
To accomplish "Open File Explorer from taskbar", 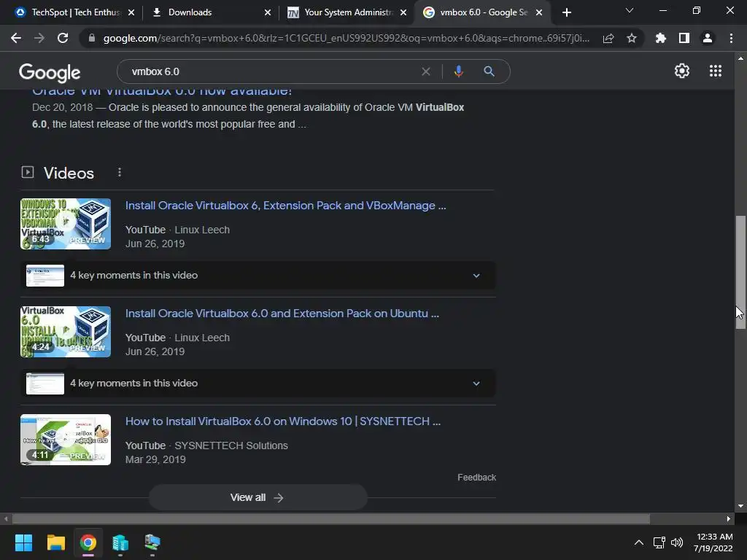I will [x=55, y=542].
